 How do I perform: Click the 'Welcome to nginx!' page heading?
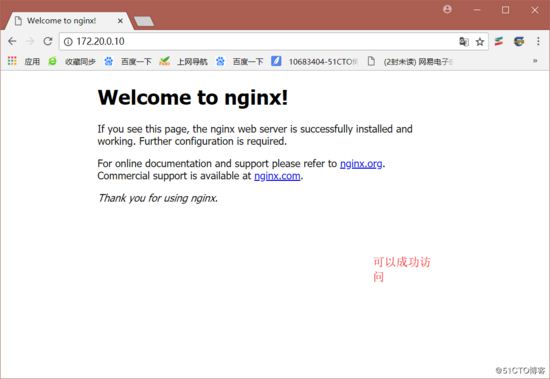click(x=193, y=97)
